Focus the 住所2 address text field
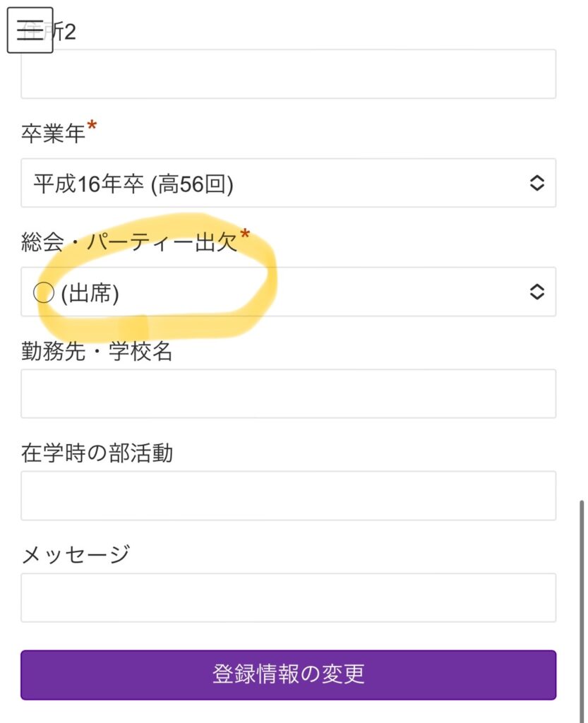The image size is (588, 723). 288,74
